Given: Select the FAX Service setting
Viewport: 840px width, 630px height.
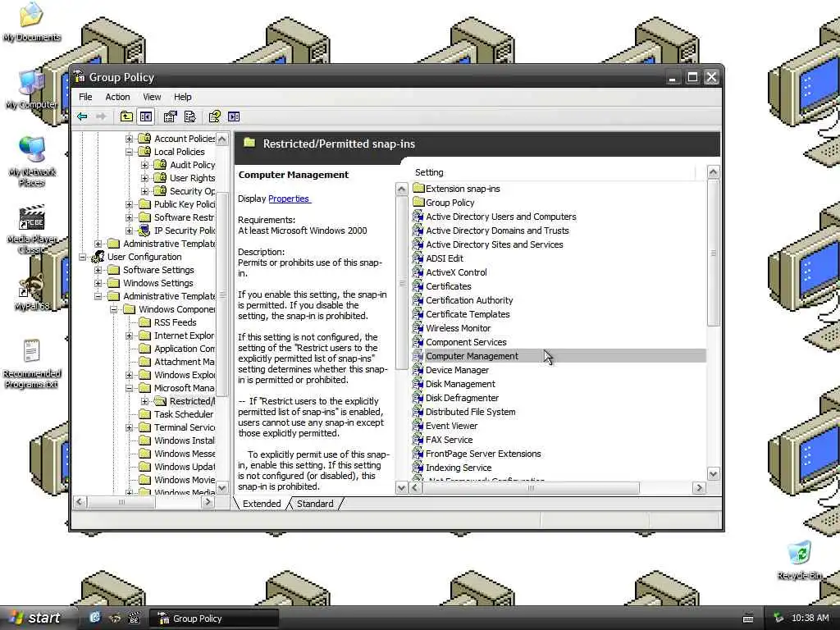Looking at the screenshot, I should (x=449, y=440).
